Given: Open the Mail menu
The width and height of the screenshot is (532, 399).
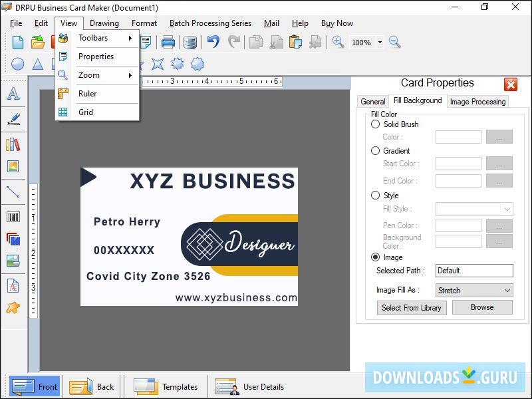Looking at the screenshot, I should pos(271,23).
